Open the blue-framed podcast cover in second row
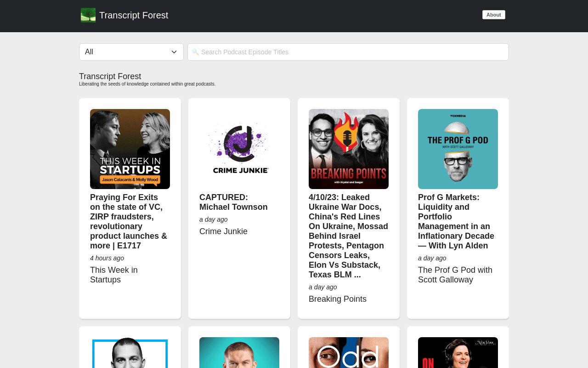This screenshot has height=368, width=588. 130,353
